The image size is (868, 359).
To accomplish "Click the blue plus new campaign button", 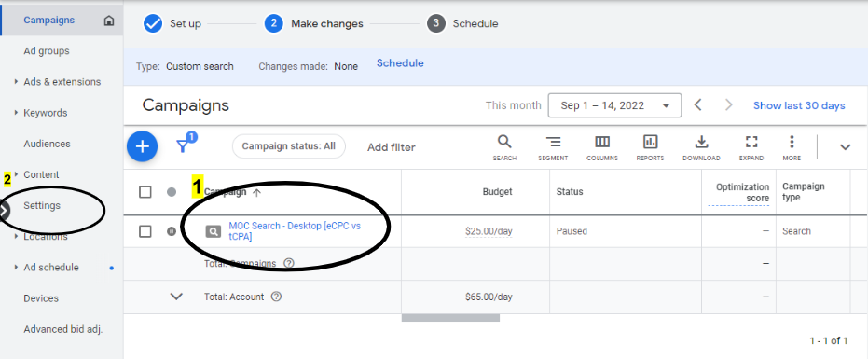I will coord(143,146).
